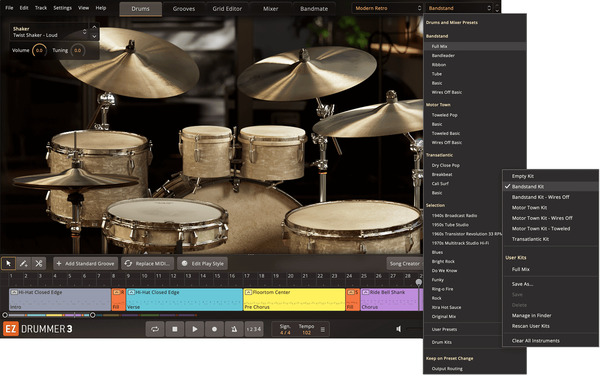Toggle the metronome icon
The image size is (600, 376).
click(x=234, y=329)
